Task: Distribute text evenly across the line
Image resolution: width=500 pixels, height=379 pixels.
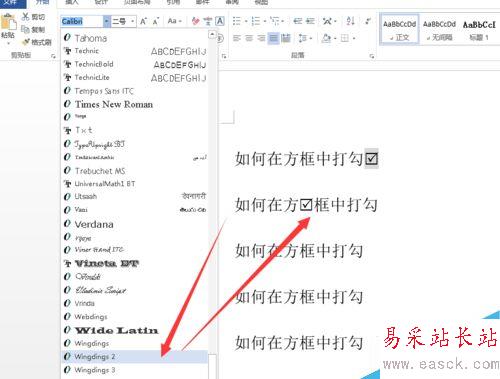Action: pyautogui.click(x=286, y=38)
